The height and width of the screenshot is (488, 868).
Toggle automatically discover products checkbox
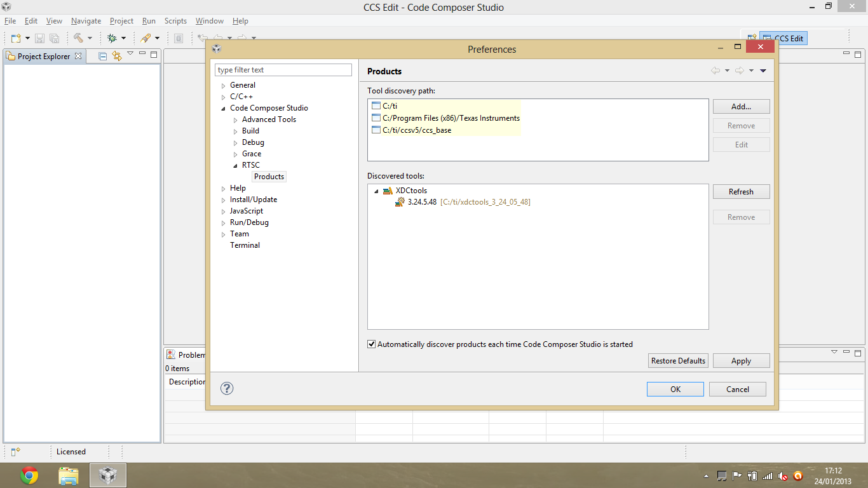pyautogui.click(x=372, y=344)
